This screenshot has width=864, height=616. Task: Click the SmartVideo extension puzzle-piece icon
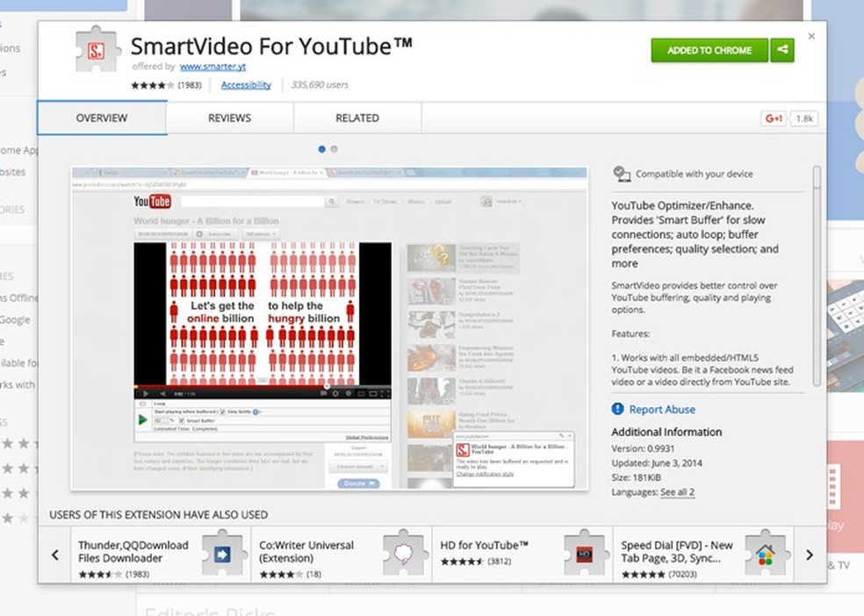click(x=97, y=49)
